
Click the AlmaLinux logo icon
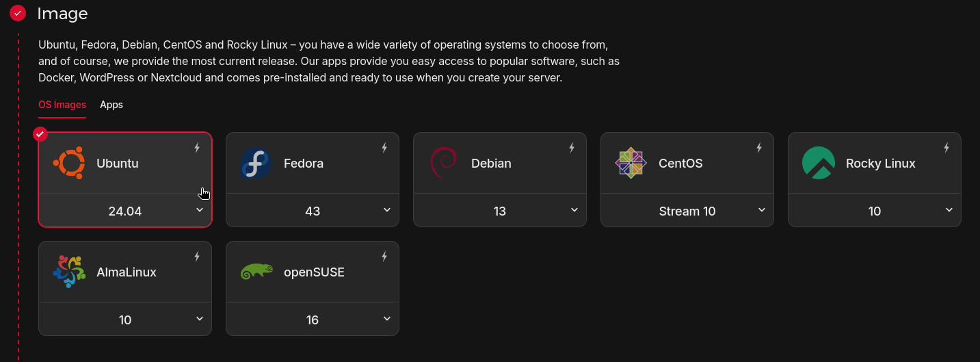click(69, 272)
